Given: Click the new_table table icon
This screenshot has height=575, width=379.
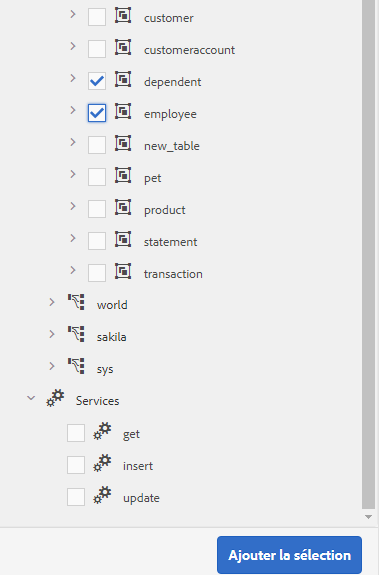Looking at the screenshot, I should pos(123,144).
